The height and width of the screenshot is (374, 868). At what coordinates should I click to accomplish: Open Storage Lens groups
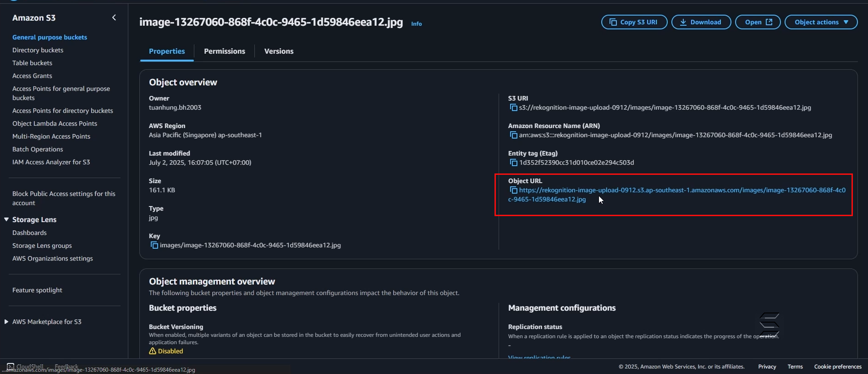(x=42, y=246)
